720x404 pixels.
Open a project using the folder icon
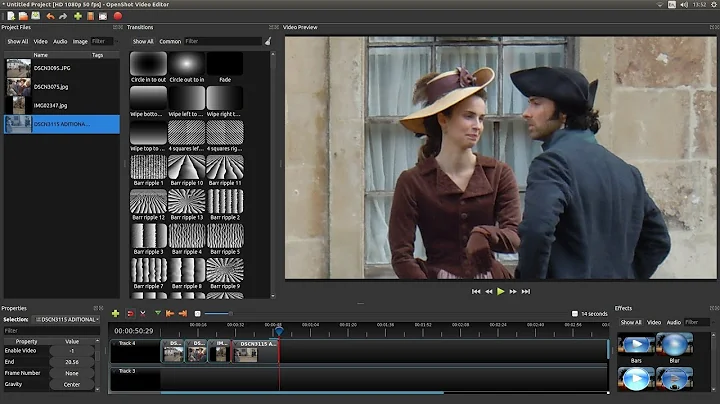point(23,16)
